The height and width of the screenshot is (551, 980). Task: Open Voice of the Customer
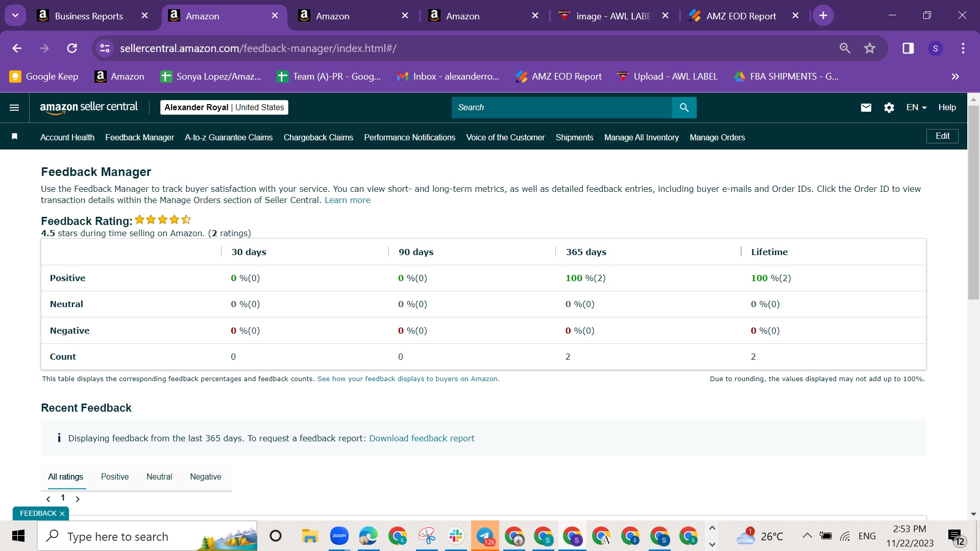point(505,138)
